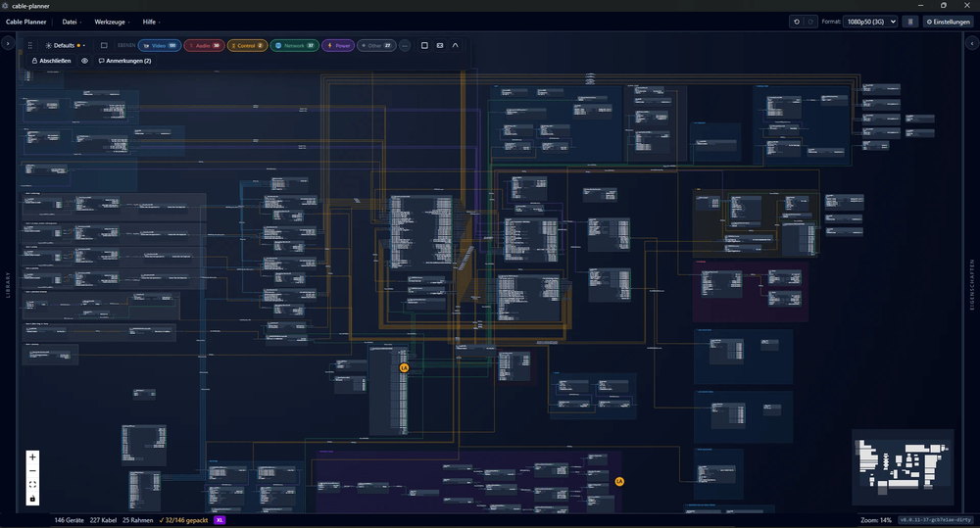Fit view with the fullscreen bracket icon
This screenshot has height=528, width=980.
click(x=32, y=485)
